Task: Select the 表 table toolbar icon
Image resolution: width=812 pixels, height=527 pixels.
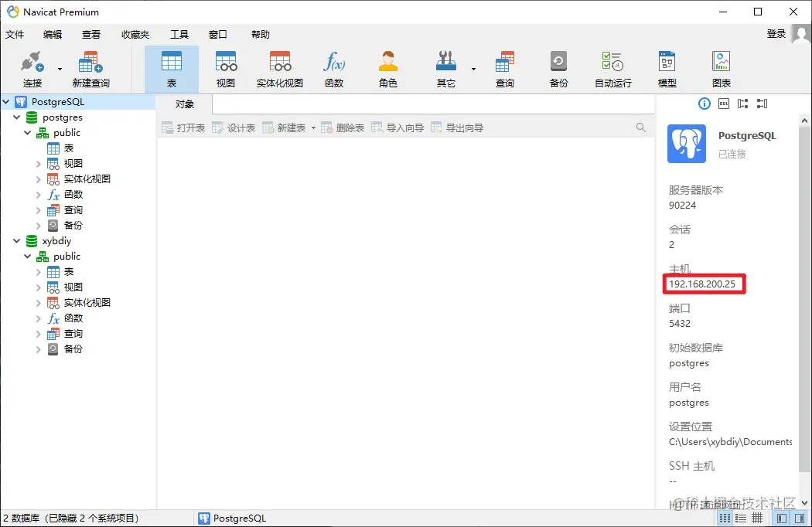Action: (172, 69)
